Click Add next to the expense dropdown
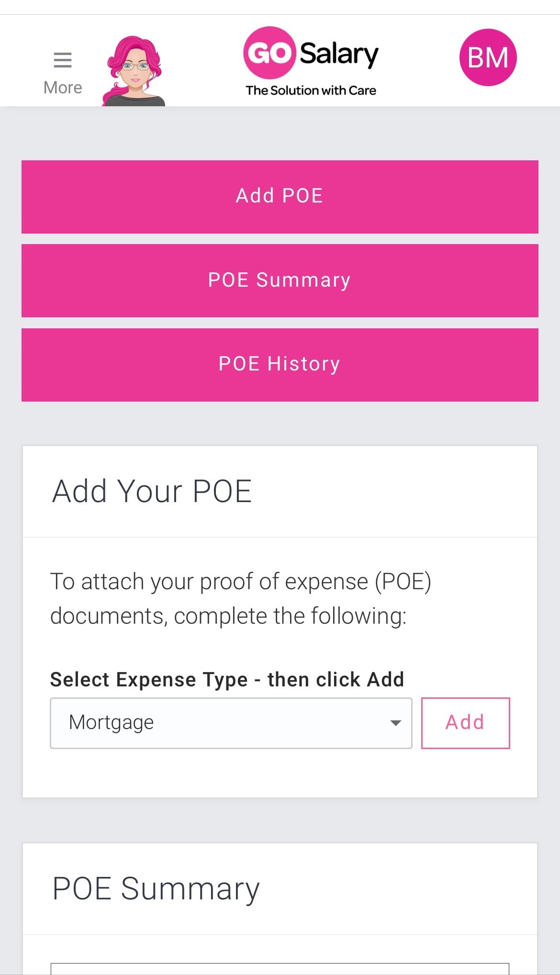The height and width of the screenshot is (975, 560). point(465,723)
